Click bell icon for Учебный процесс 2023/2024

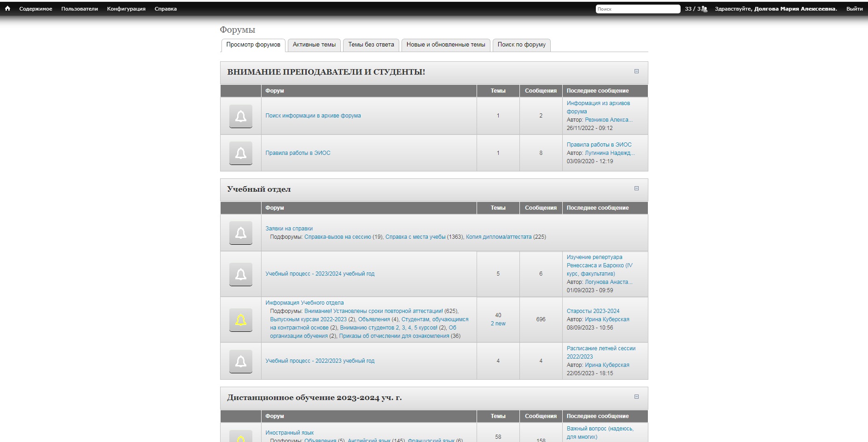pos(240,274)
